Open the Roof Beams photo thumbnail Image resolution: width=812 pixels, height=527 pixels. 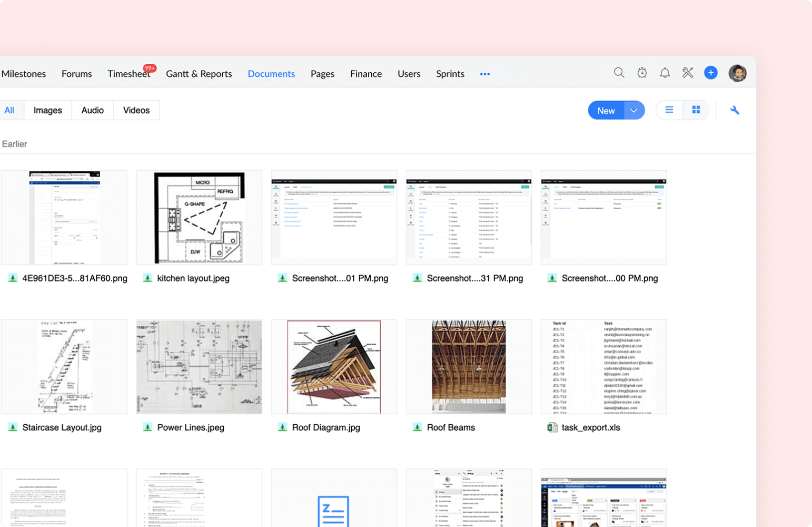[x=469, y=366]
